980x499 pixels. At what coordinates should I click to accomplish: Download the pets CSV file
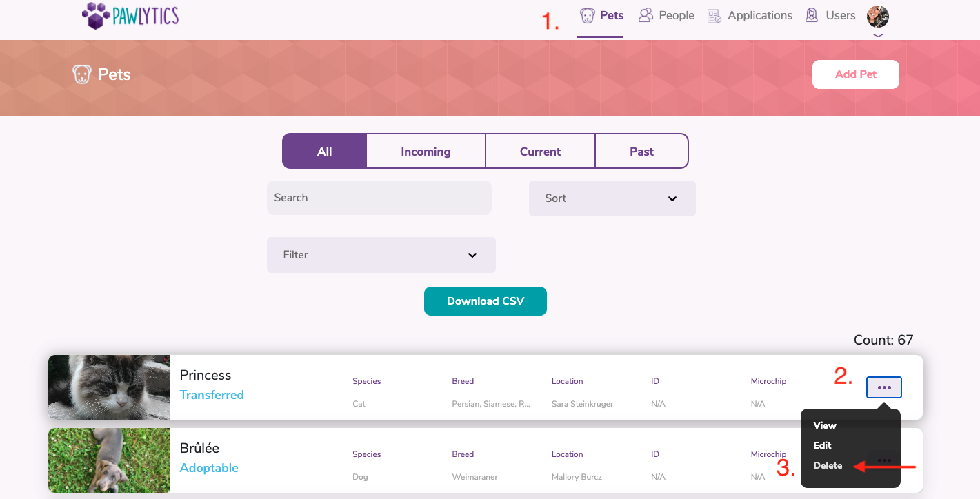pos(485,301)
